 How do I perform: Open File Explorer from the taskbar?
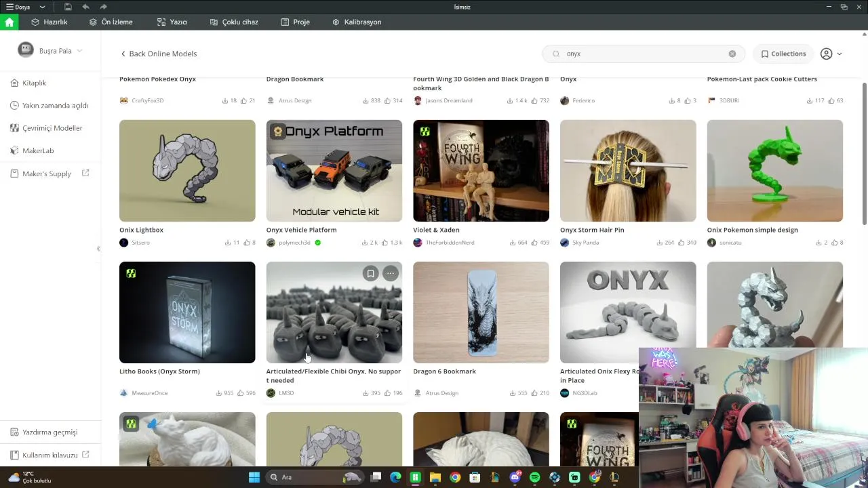coord(435,477)
